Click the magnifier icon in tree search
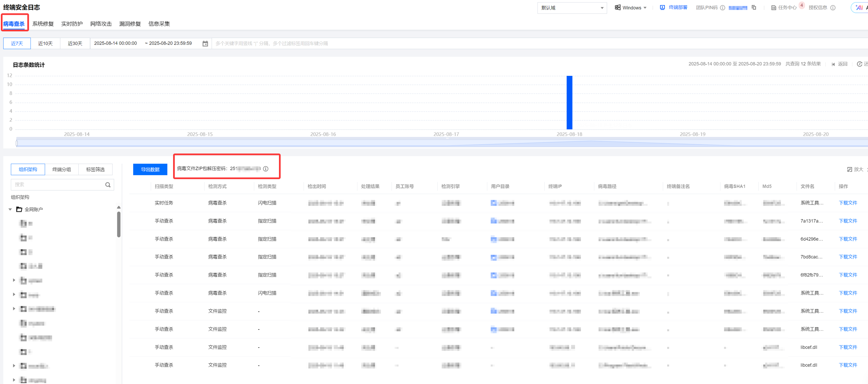This screenshot has width=868, height=384. 108,185
